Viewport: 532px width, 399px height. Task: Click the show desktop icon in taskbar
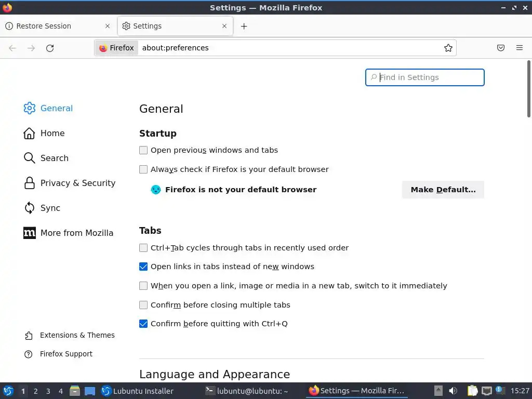tap(90, 391)
